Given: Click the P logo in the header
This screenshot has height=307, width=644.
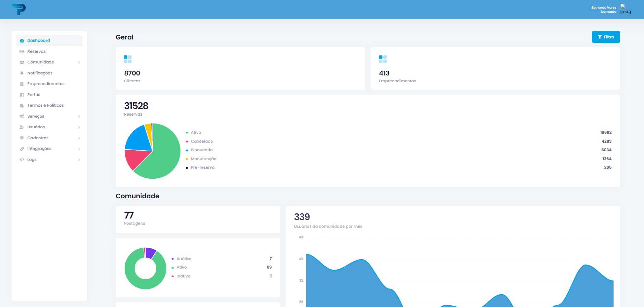Looking at the screenshot, I should (18, 9).
